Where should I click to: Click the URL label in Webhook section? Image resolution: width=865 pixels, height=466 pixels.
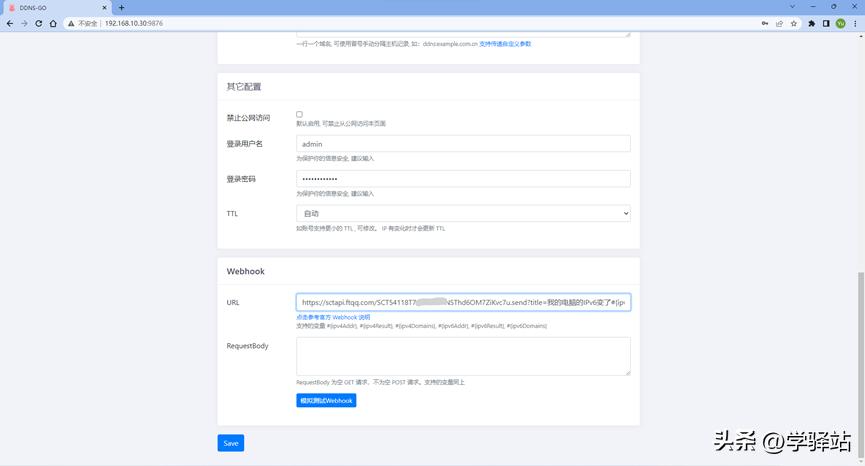(x=233, y=303)
